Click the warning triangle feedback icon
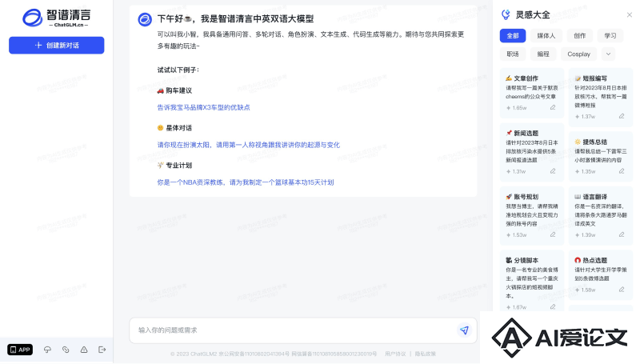640x364 pixels. pyautogui.click(x=84, y=350)
